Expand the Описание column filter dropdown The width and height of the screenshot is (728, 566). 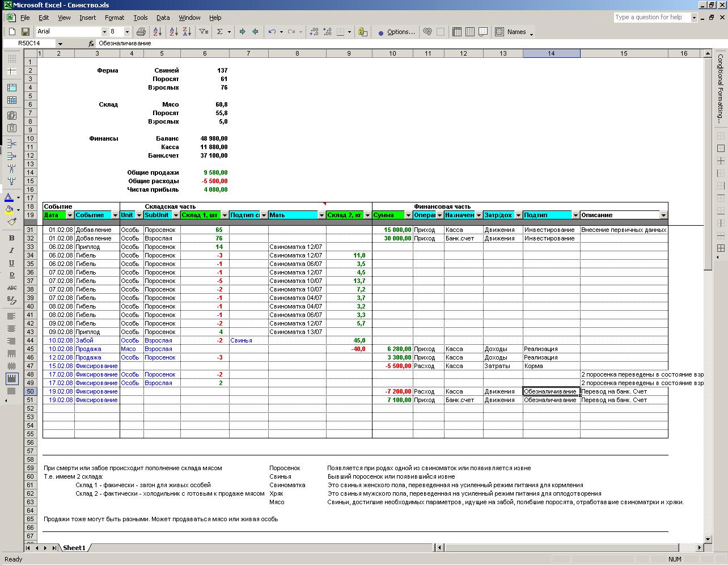point(663,216)
